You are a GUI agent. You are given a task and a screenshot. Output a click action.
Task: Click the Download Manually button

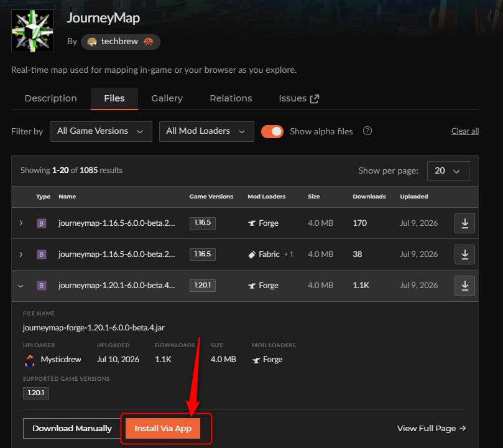coord(72,429)
